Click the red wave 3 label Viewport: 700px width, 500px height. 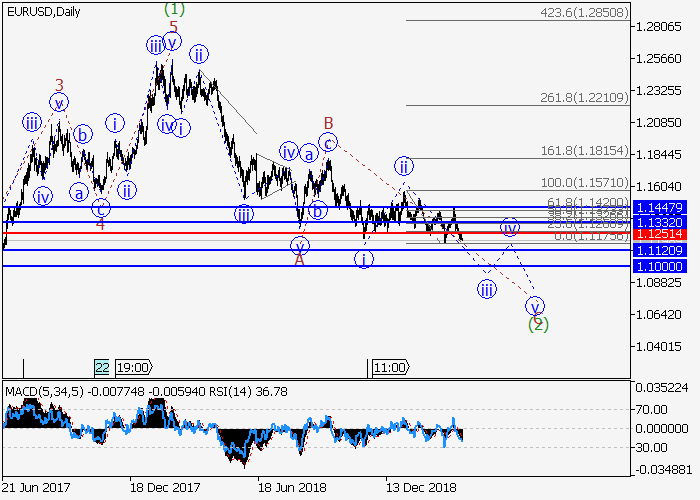click(x=59, y=85)
